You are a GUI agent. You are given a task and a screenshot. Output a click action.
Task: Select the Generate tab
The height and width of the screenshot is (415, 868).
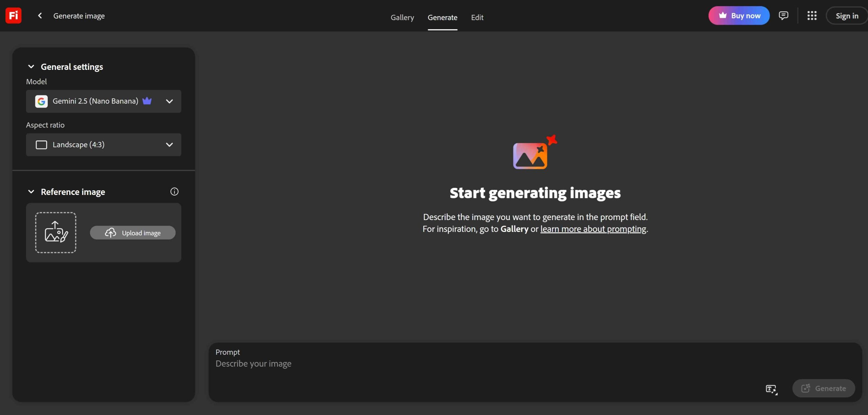click(x=442, y=17)
